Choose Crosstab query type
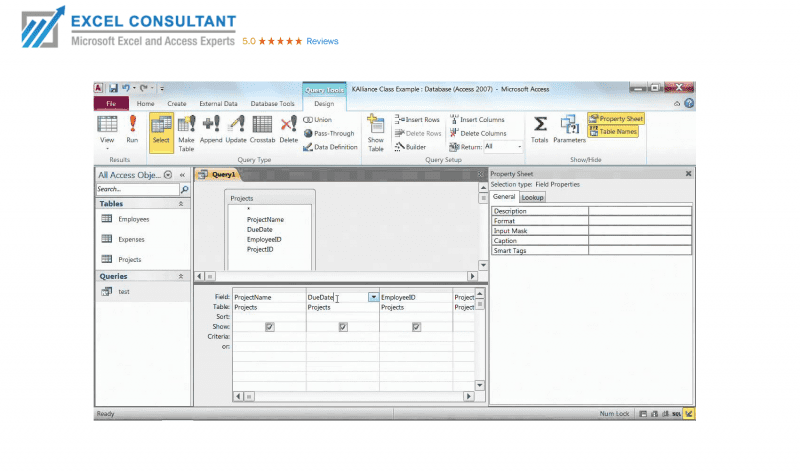The image size is (800, 471). point(262,130)
